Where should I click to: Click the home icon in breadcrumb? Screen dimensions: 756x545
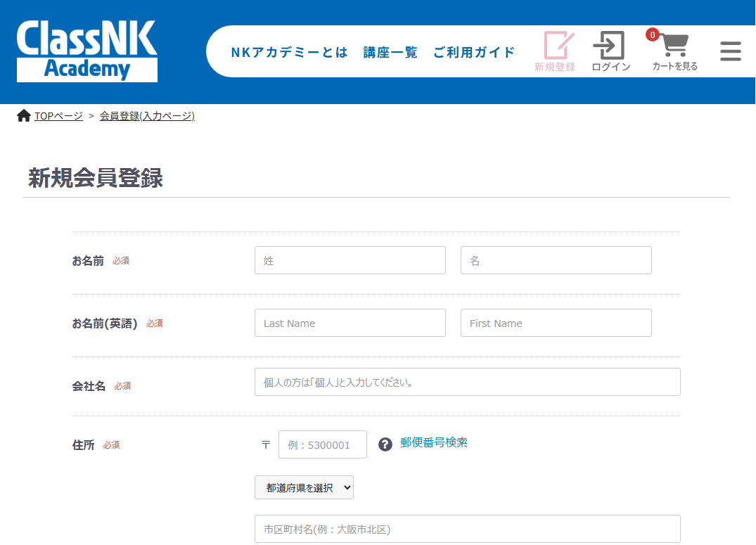pos(24,116)
